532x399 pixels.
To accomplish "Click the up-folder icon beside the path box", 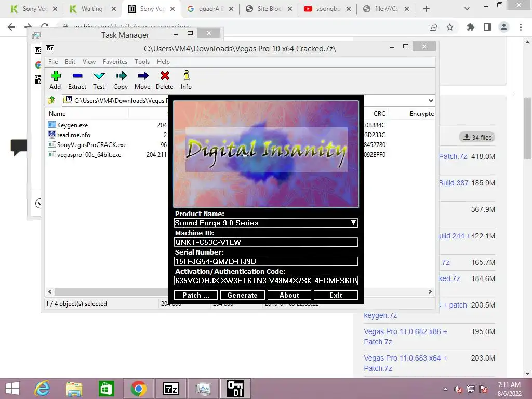I will pos(51,100).
